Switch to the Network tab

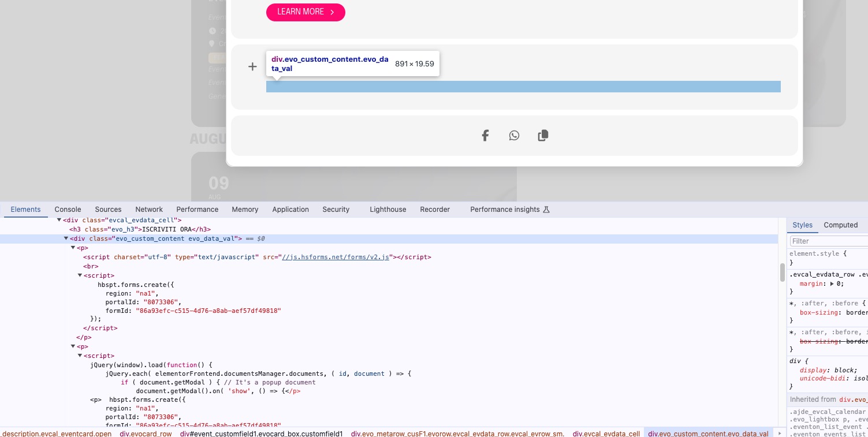(x=149, y=210)
